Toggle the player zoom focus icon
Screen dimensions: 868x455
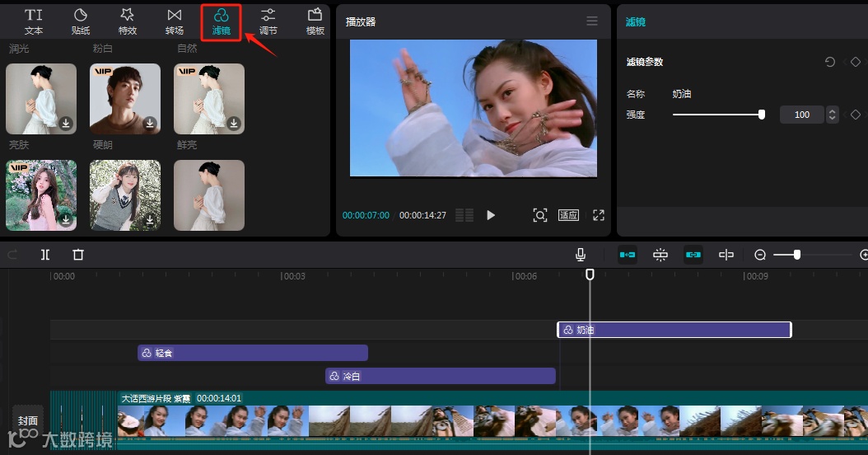tap(539, 215)
